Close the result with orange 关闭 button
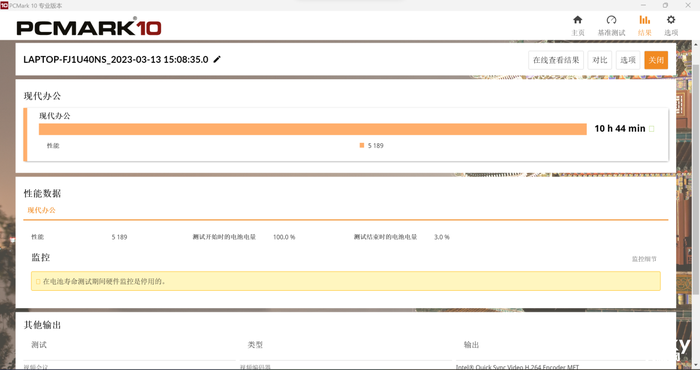 point(656,60)
